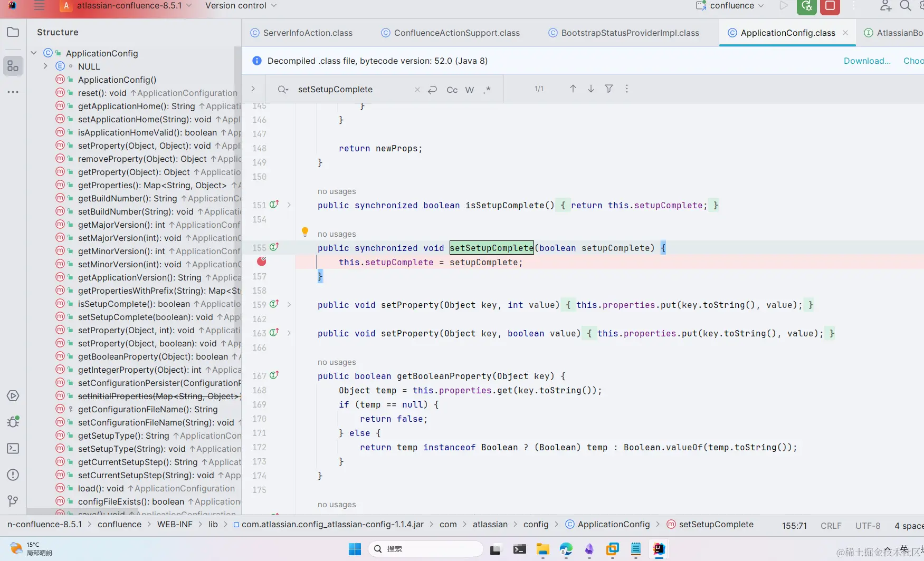Click the 155:71 caret position indicator
Viewport: 924px width, 561px height.
[794, 526]
